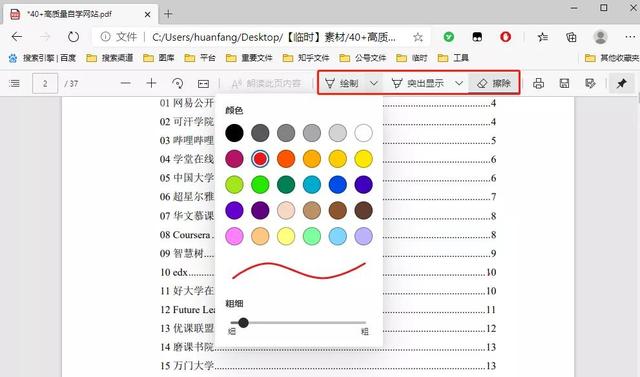
Task: Open the 其他收藏夹 folder
Action: click(612, 58)
